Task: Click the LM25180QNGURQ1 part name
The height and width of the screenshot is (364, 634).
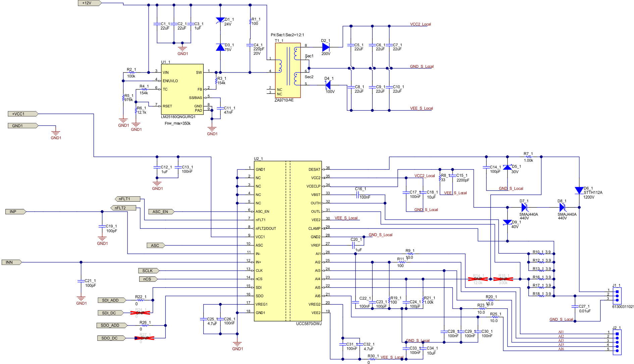Action: pos(178,117)
